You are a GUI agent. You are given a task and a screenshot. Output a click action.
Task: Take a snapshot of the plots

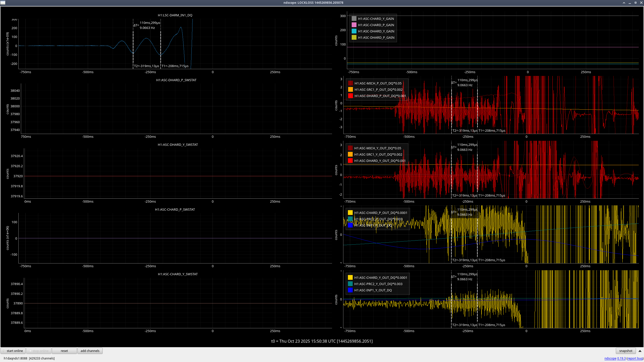point(625,351)
